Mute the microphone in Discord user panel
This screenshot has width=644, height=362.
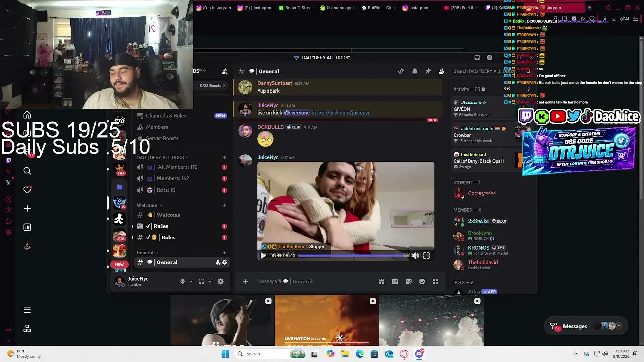point(183,282)
